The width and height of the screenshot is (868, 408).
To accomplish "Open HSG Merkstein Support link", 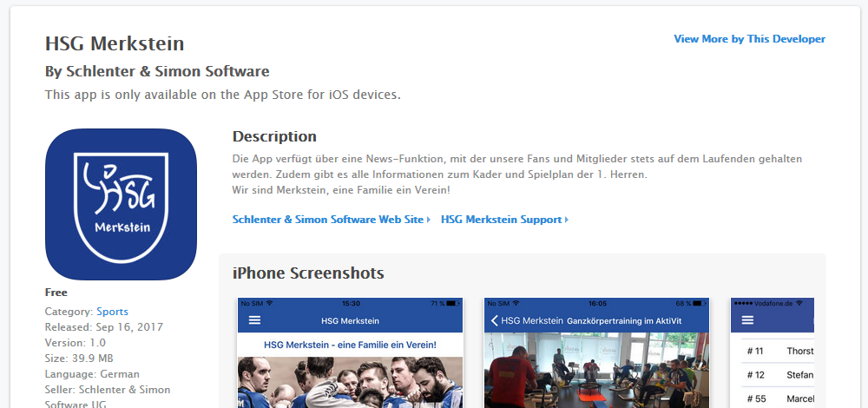I will pyautogui.click(x=501, y=220).
